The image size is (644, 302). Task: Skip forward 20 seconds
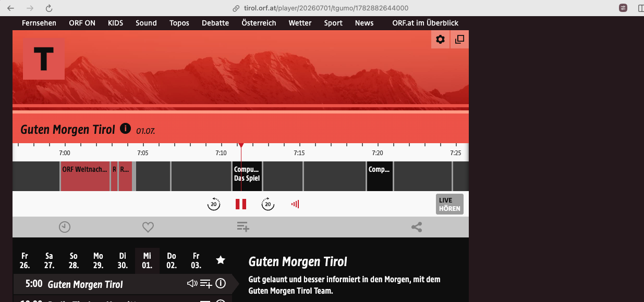point(268,204)
